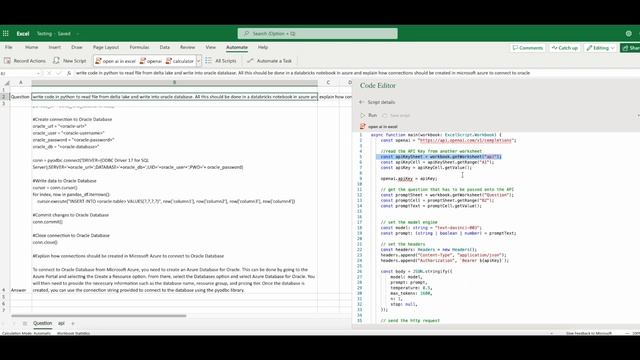640x360 pixels.
Task: Click the formula bar cancel X icon
Action: [49, 73]
